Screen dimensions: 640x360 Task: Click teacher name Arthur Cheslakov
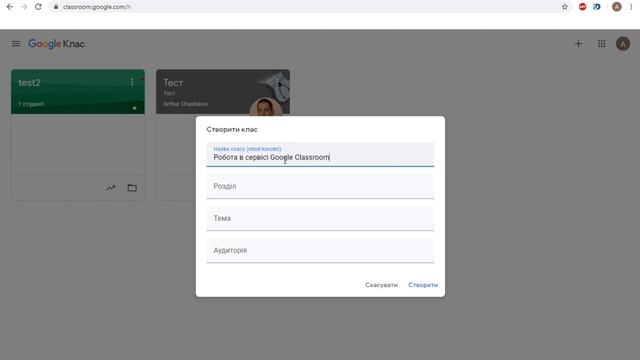coord(186,104)
